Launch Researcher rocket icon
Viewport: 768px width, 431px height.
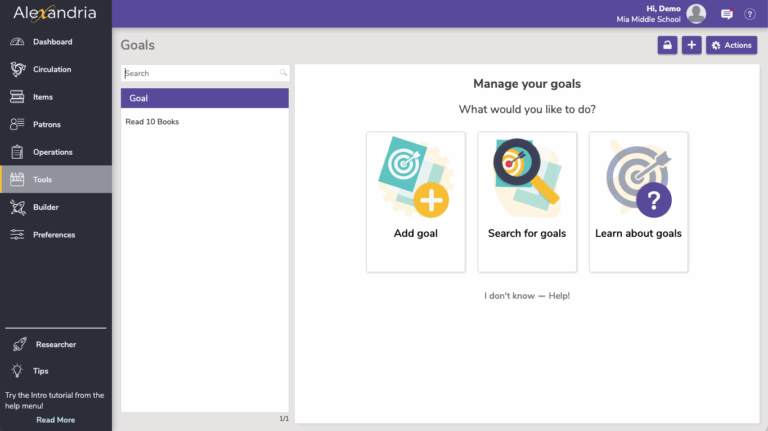[18, 345]
